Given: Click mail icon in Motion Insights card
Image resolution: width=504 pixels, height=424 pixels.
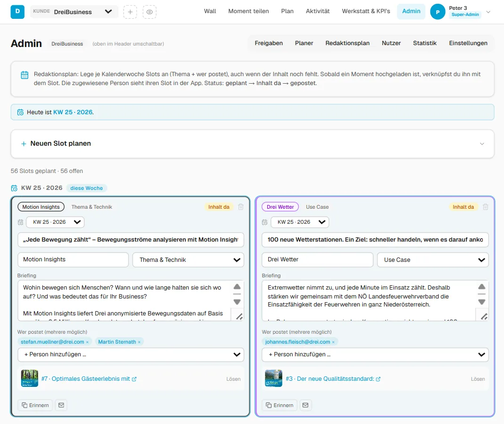Looking at the screenshot, I should tap(61, 405).
